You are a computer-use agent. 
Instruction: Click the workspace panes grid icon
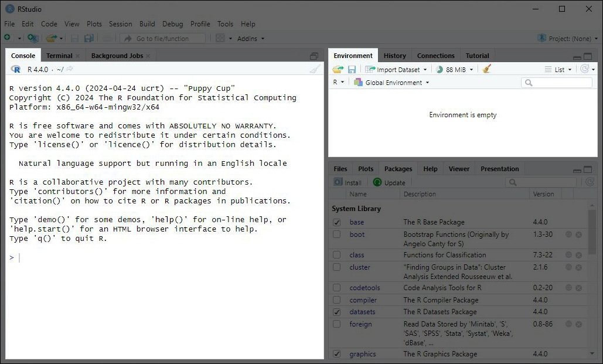point(220,38)
